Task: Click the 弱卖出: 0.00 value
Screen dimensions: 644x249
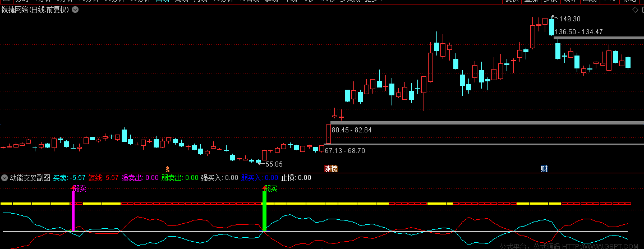Action: tap(180, 178)
